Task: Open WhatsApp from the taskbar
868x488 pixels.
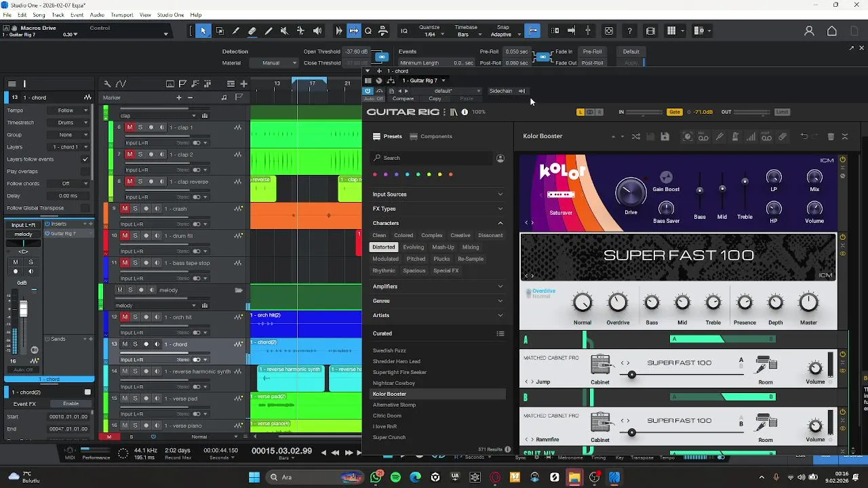Action: (x=376, y=477)
